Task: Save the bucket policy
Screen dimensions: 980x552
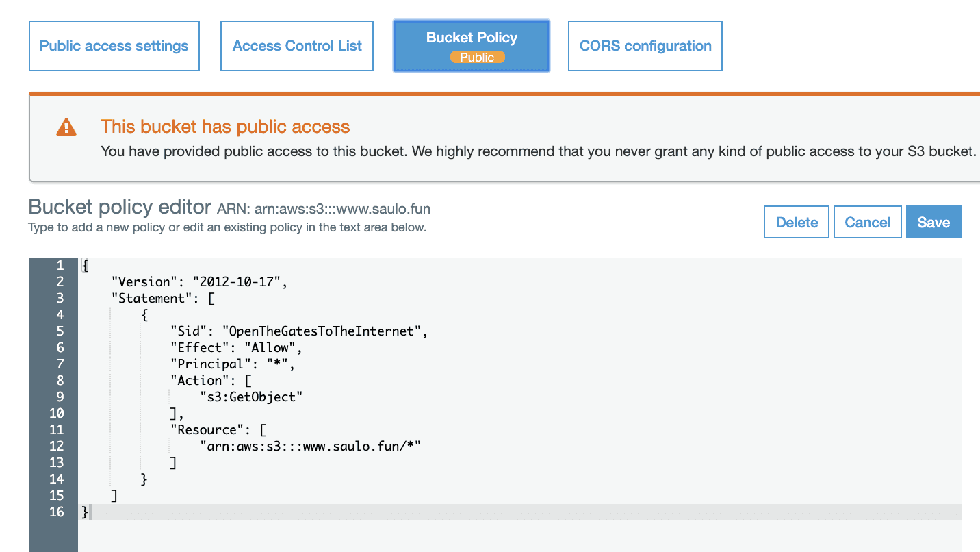Action: pyautogui.click(x=933, y=222)
